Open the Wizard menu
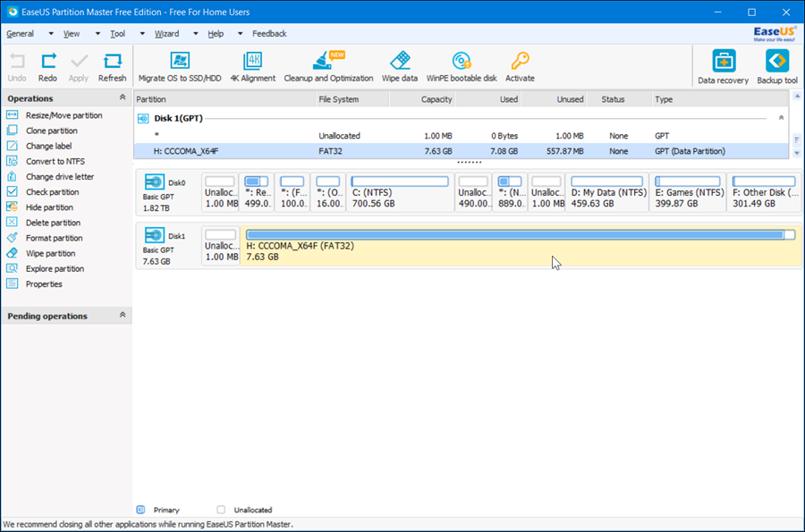805x532 pixels. point(167,34)
